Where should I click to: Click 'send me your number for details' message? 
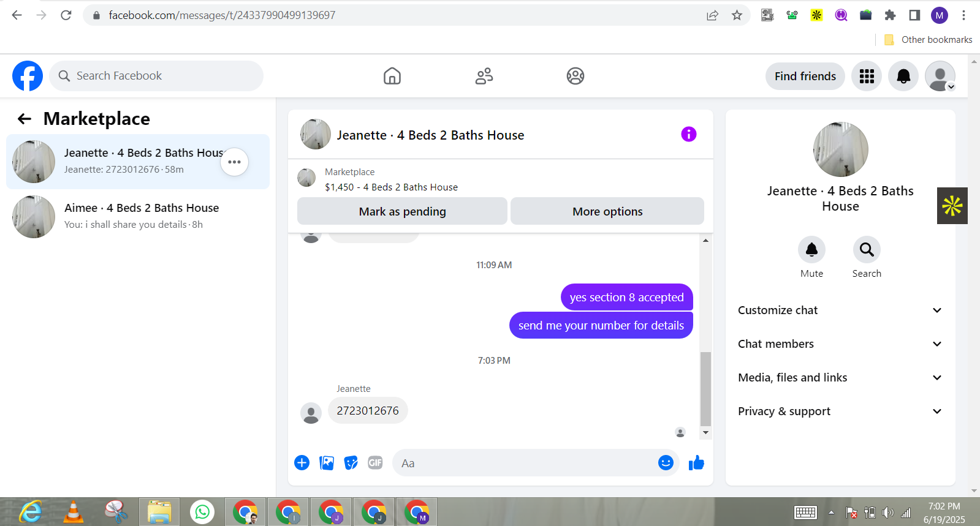tap(601, 325)
